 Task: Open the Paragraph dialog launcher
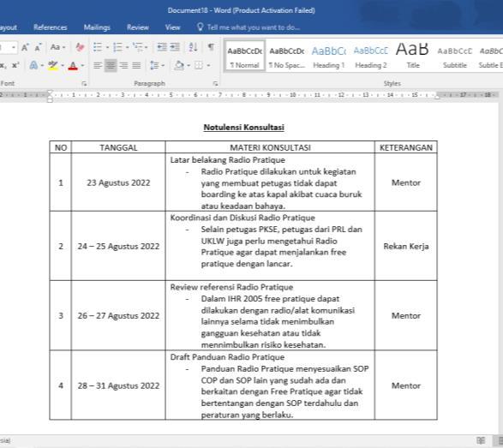click(215, 84)
